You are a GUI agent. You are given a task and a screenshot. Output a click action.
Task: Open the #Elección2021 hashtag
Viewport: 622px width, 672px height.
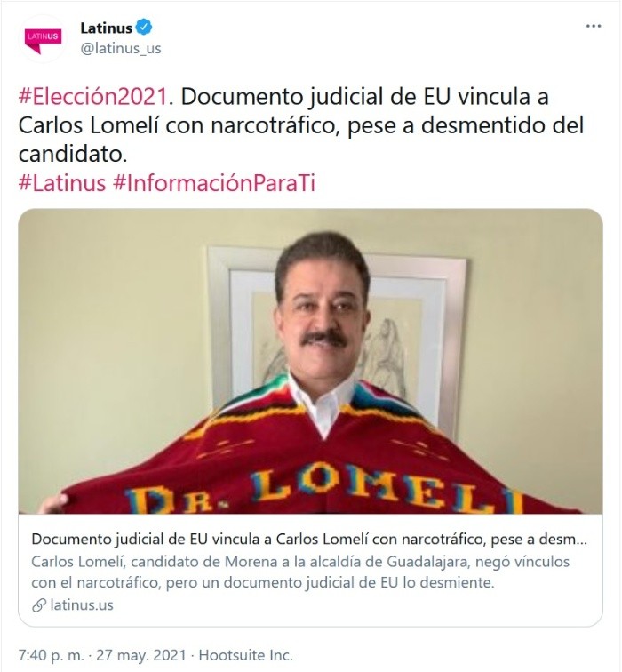click(x=92, y=96)
